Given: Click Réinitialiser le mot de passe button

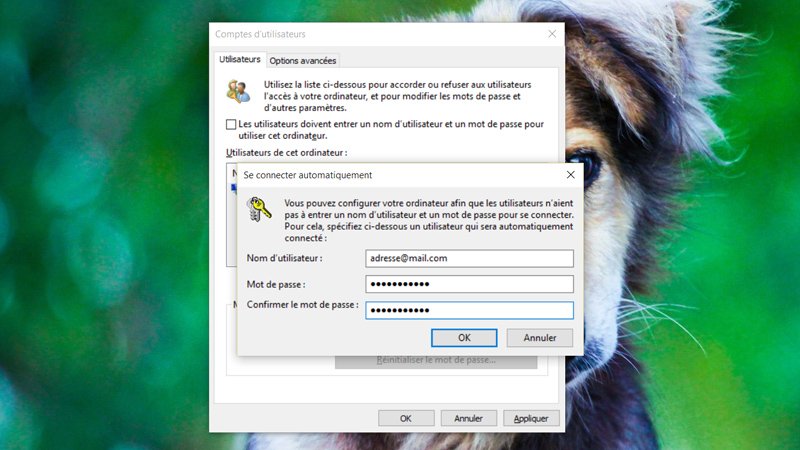Looking at the screenshot, I should (x=436, y=361).
